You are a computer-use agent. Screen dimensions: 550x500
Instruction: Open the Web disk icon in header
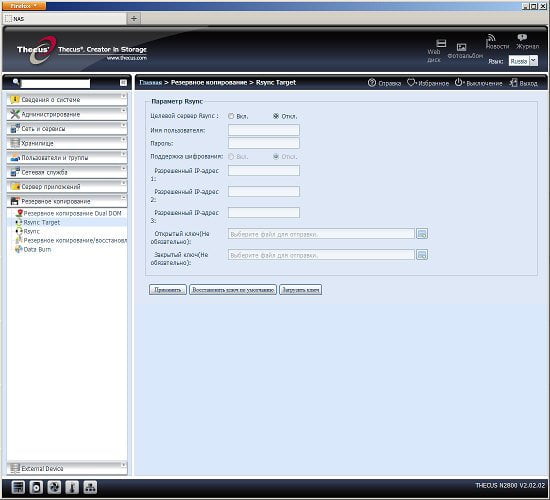point(441,43)
